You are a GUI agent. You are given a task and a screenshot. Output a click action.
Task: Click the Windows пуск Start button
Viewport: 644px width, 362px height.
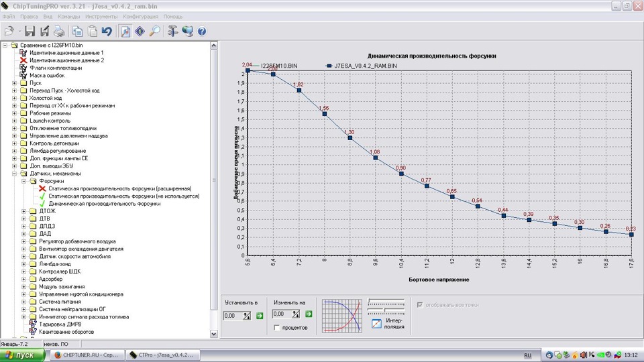pyautogui.click(x=23, y=355)
